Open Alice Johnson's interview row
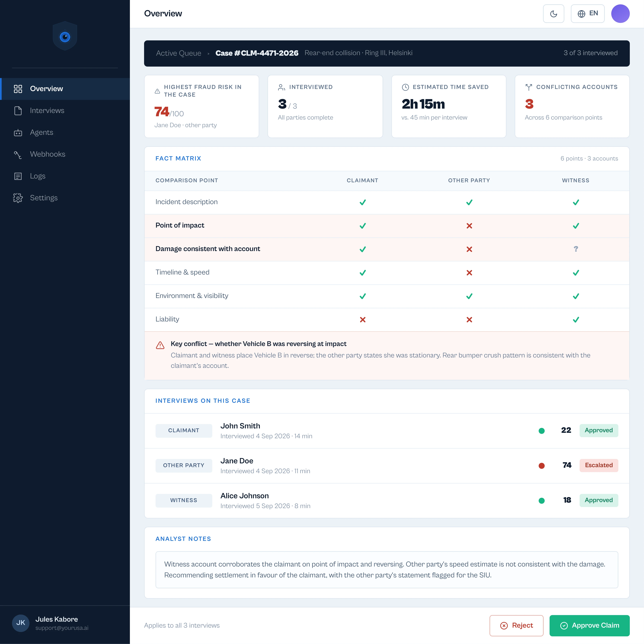Viewport: 644px width, 644px height. 387,501
